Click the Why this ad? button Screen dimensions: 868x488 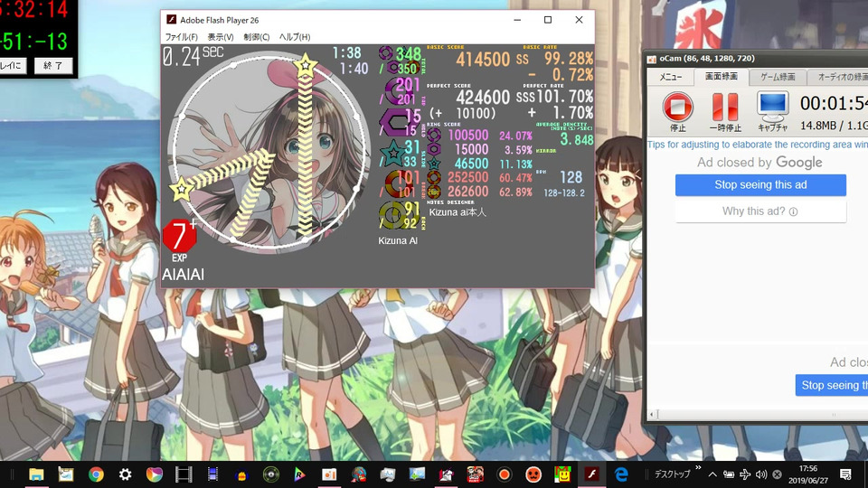760,211
